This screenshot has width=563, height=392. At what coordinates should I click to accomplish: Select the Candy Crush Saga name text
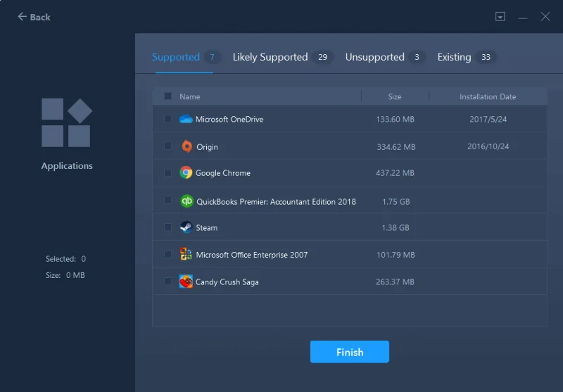[227, 282]
